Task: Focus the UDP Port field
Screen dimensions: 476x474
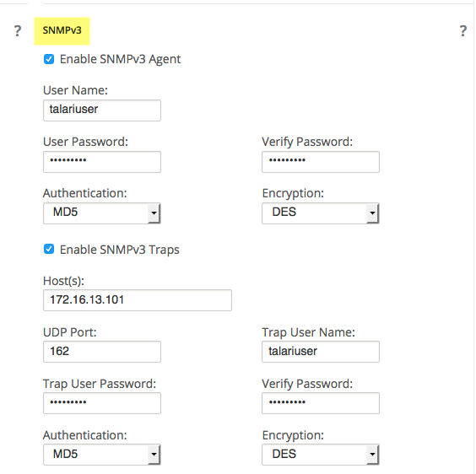Action: [x=102, y=352]
